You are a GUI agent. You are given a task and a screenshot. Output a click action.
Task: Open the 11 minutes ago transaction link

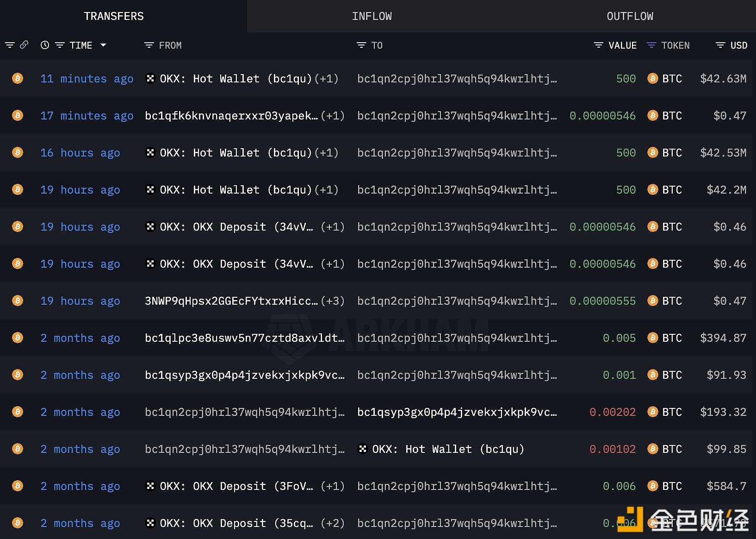coord(87,79)
